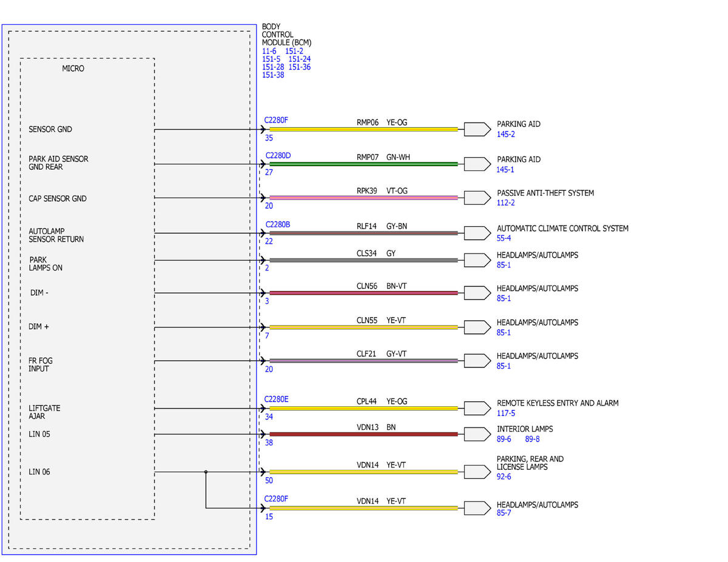Image resolution: width=728 pixels, height=562 pixels.
Task: Open the 55-4 Automatic Climate Control link
Action: (x=504, y=239)
